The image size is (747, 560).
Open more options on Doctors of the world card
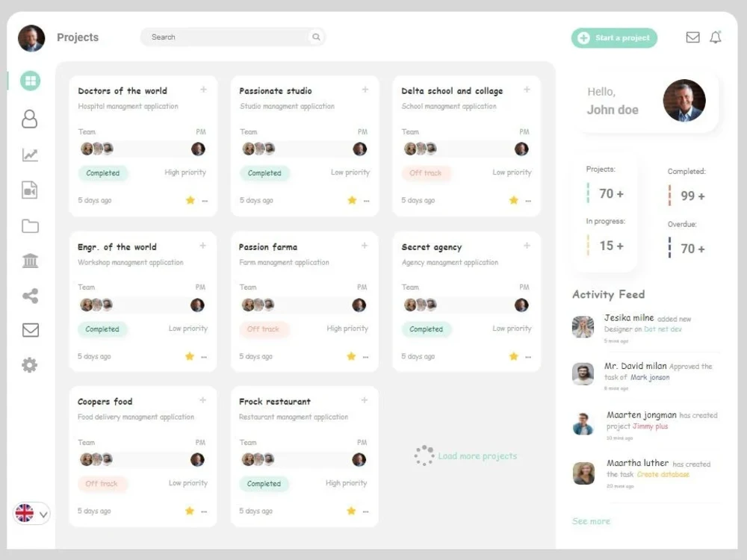click(x=205, y=201)
